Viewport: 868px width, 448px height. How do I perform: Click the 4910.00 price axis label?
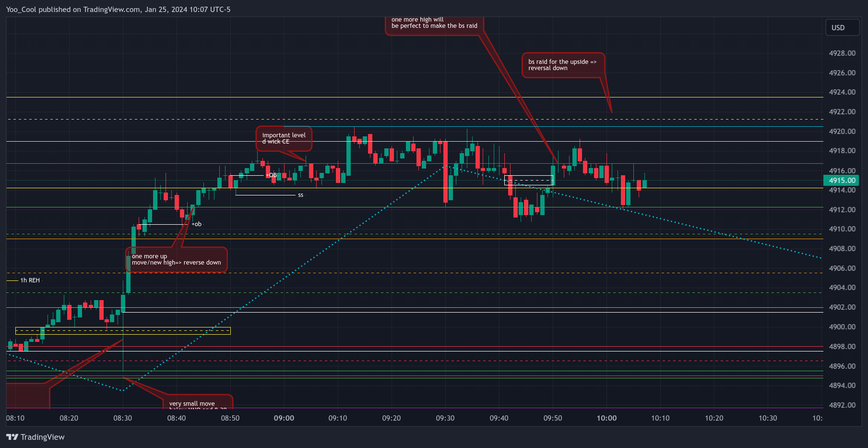pos(842,229)
